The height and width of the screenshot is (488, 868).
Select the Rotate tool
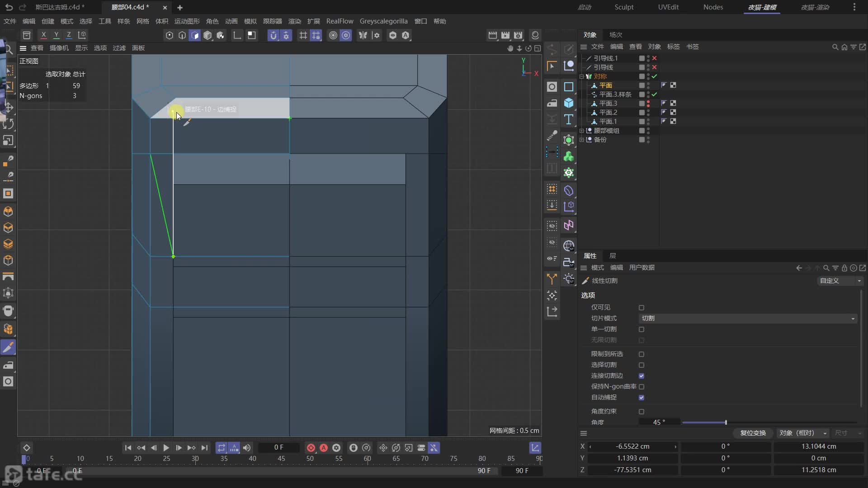(8, 124)
